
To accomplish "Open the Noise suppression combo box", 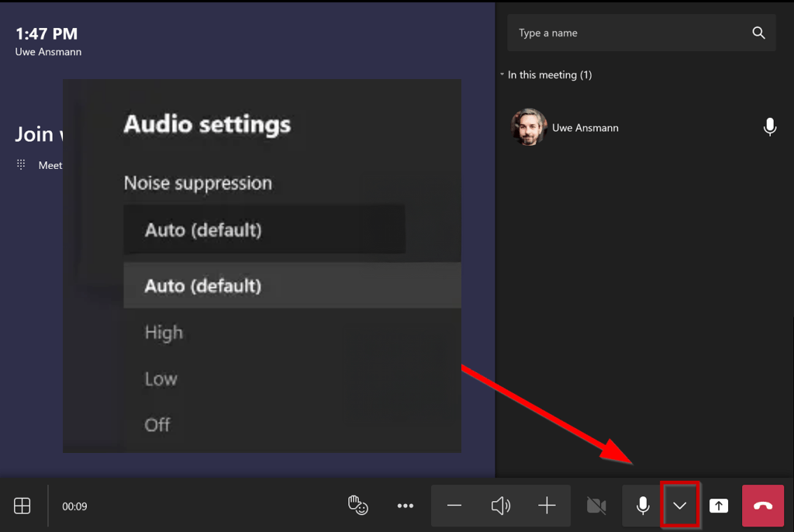I will coord(264,230).
